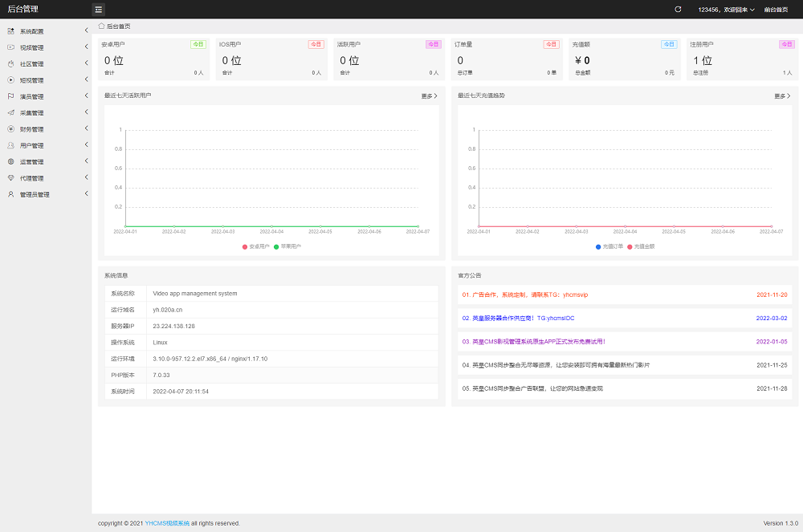Expand the 用户管理 menu chevron
This screenshot has width=803, height=532.
[86, 145]
